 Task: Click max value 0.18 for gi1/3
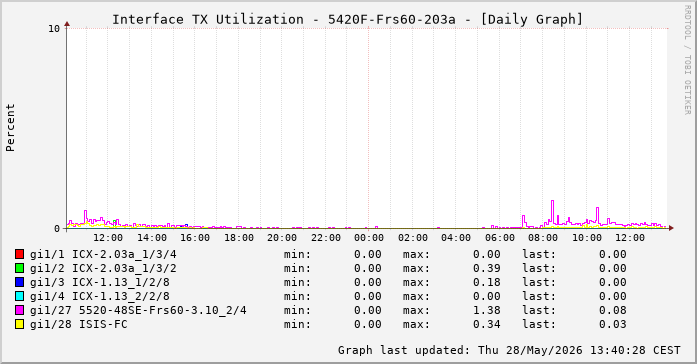pyautogui.click(x=487, y=282)
